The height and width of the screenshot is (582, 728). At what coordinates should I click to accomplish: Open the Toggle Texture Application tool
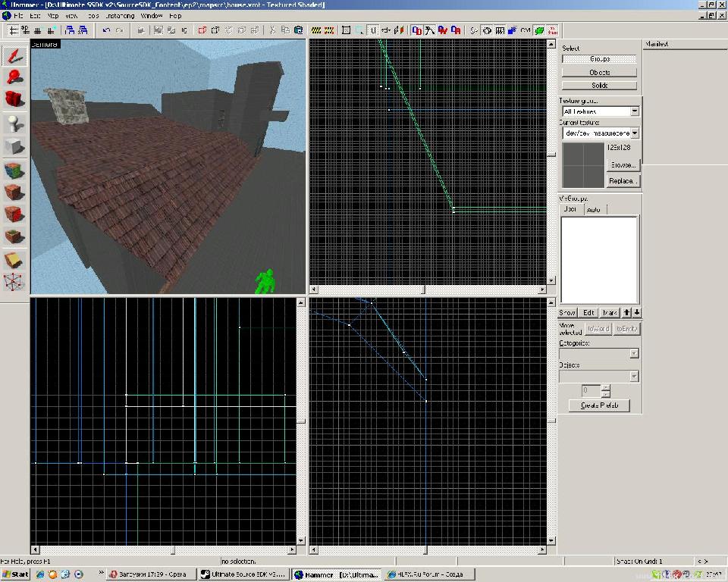[14, 169]
